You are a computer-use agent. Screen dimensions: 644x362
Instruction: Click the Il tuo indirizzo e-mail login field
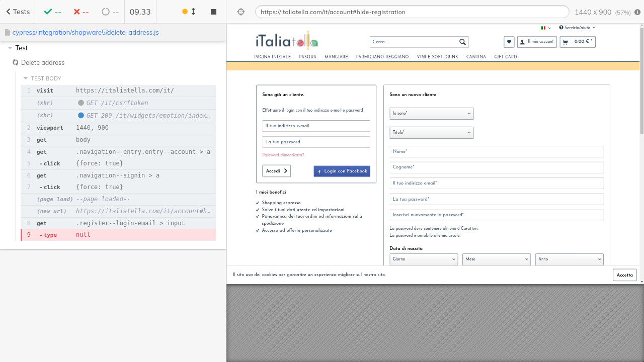click(316, 126)
